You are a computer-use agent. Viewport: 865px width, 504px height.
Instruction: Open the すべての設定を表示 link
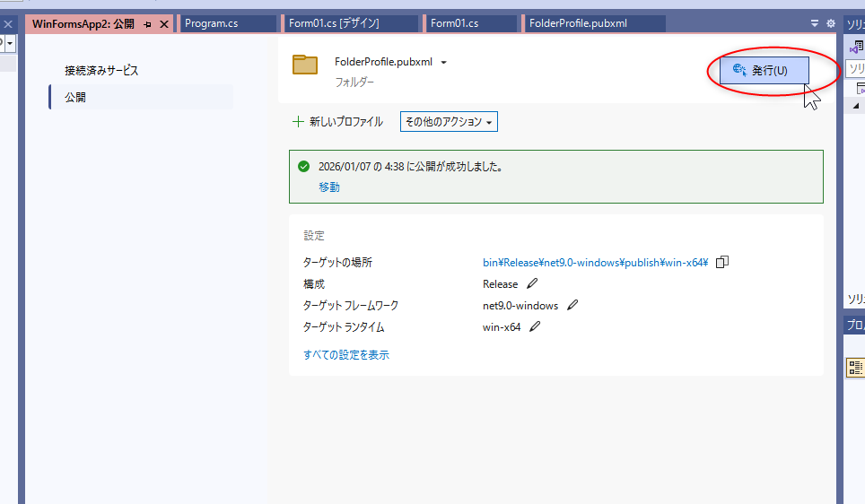(345, 354)
